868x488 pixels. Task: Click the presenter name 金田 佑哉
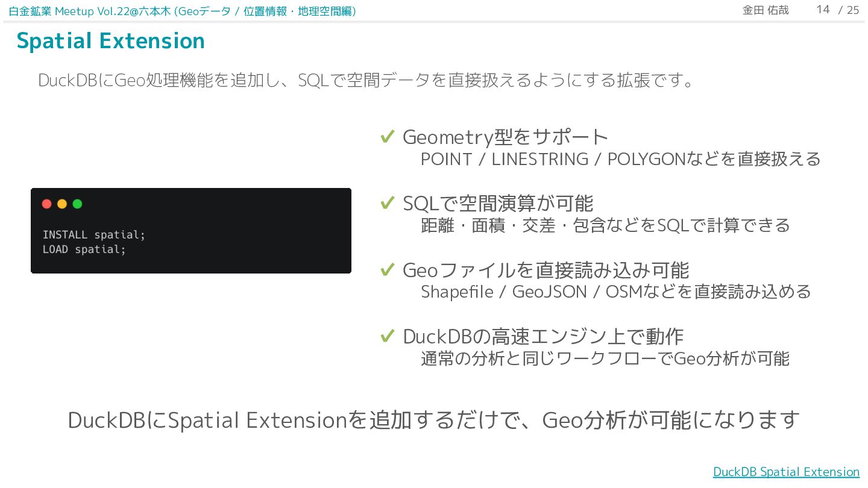coord(766,10)
